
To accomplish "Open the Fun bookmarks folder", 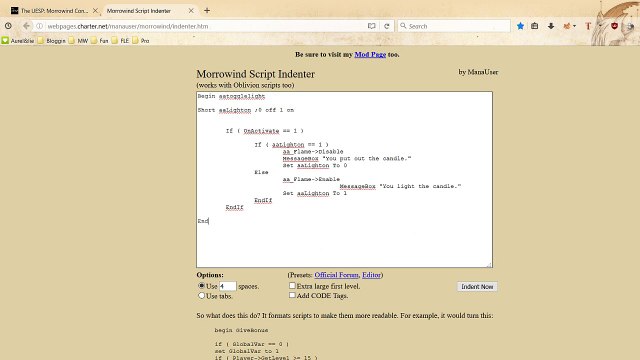I will click(100, 40).
